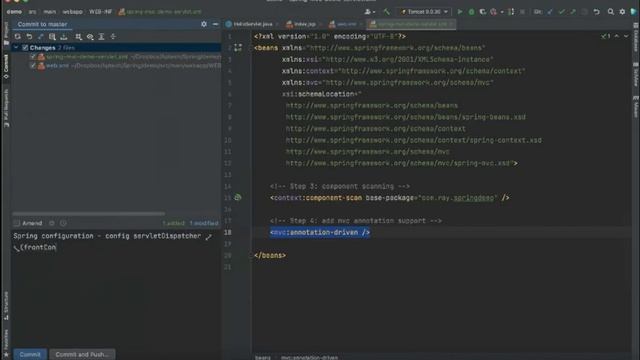Screen dimensions: 640x360
Task: Open the commit panel gear settings
Action: point(204,24)
